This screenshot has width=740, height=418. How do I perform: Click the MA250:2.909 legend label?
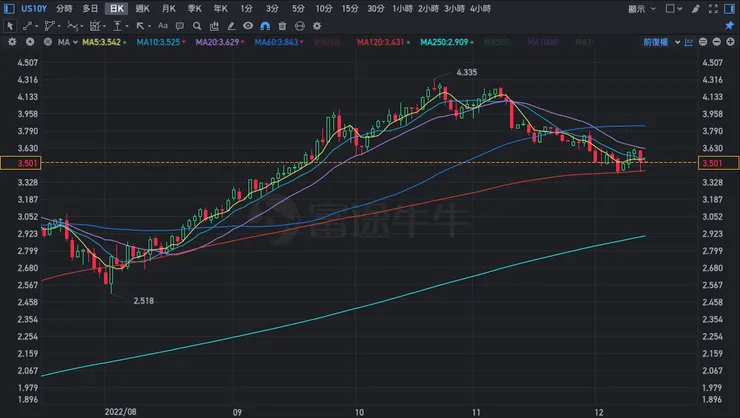point(447,42)
